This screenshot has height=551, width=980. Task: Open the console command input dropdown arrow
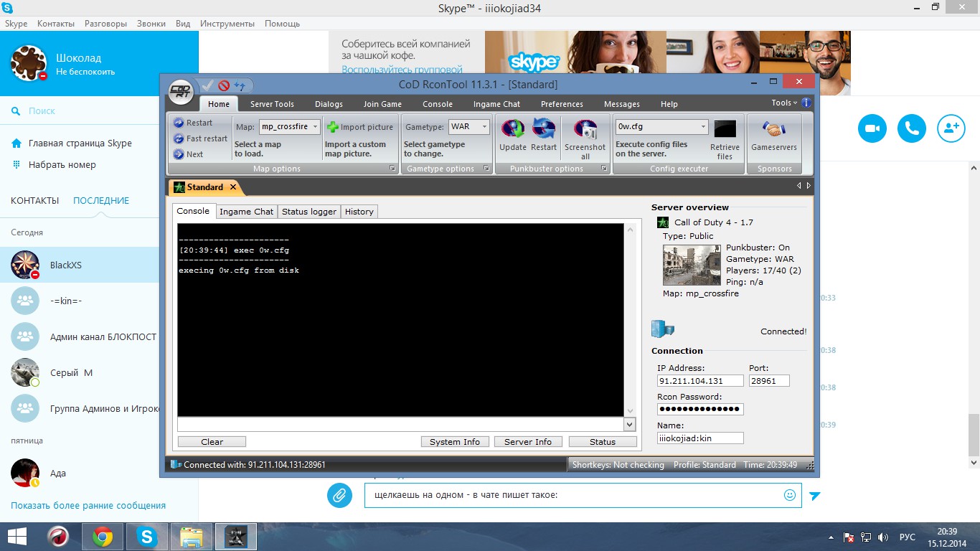(630, 424)
